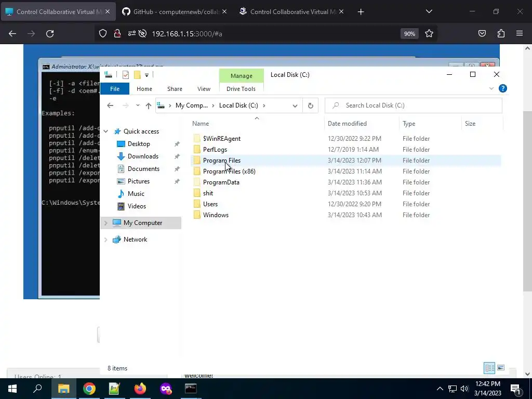Open the list all tabs dropdown arrow
Screen dimensions: 532x399
pyautogui.click(x=429, y=11)
